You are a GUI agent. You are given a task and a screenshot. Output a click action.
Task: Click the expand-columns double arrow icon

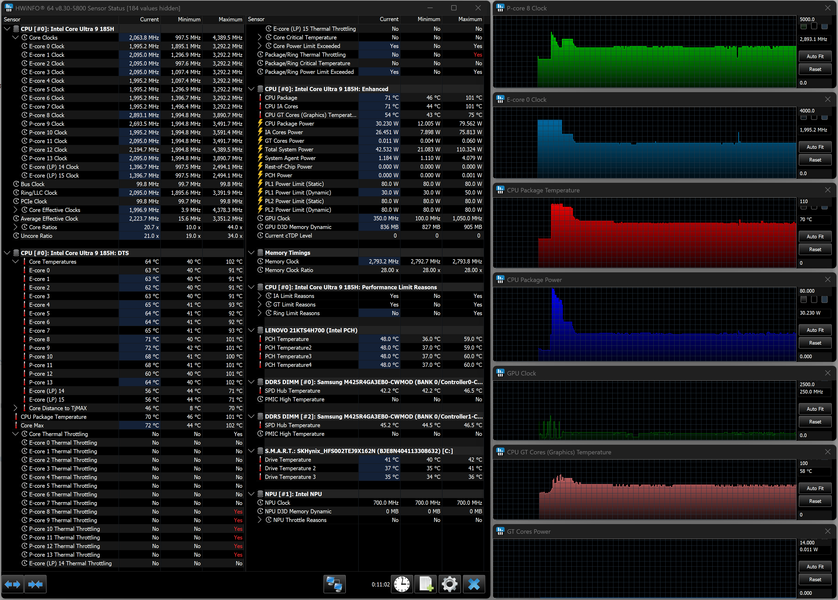(x=12, y=584)
